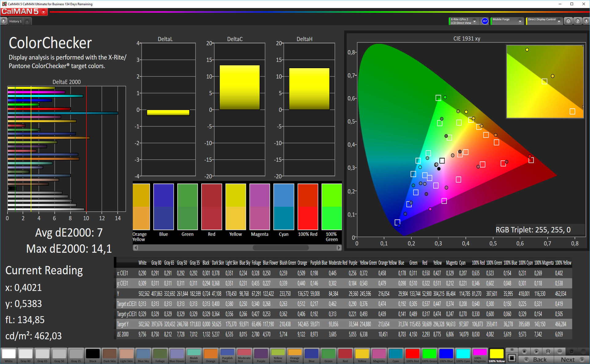Click the collapse panel arrow icon
The width and height of the screenshot is (590, 364).
(586, 21)
